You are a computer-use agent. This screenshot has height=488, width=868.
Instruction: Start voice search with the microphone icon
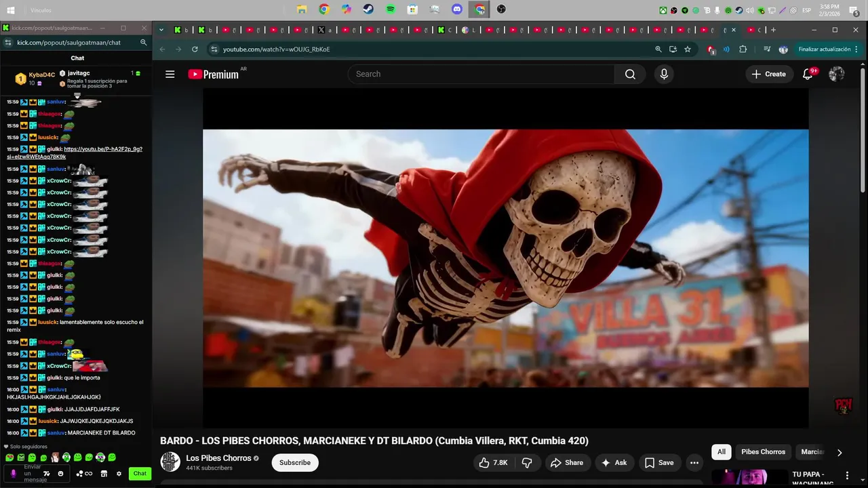664,75
